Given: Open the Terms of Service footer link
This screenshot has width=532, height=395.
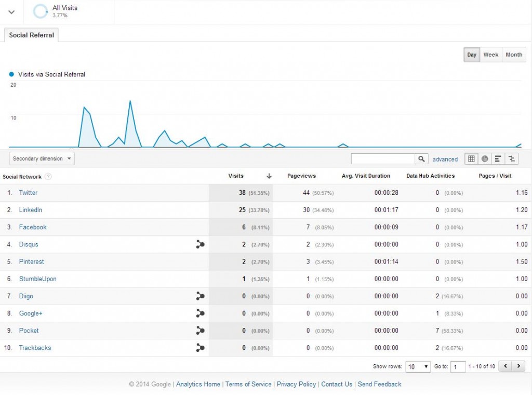Looking at the screenshot, I should [x=248, y=384].
